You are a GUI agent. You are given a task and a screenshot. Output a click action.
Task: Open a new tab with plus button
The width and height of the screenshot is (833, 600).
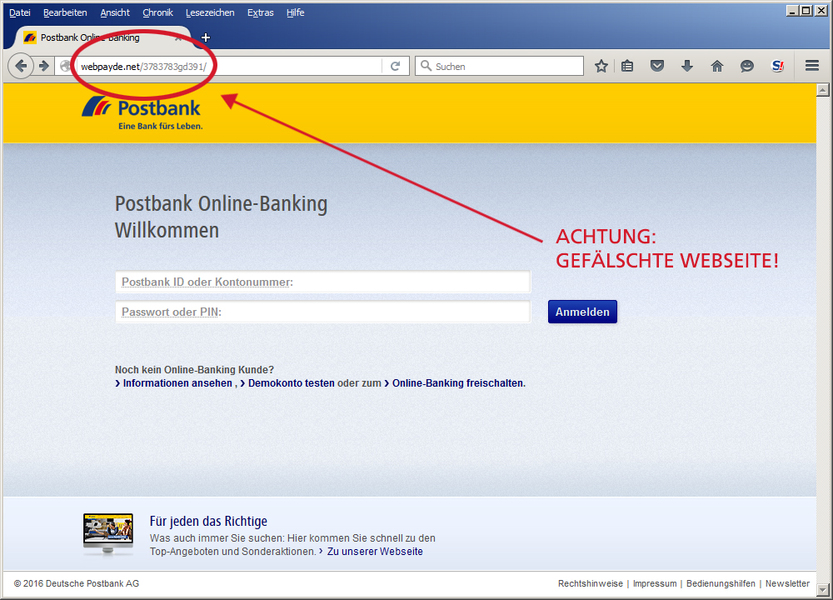coord(206,37)
